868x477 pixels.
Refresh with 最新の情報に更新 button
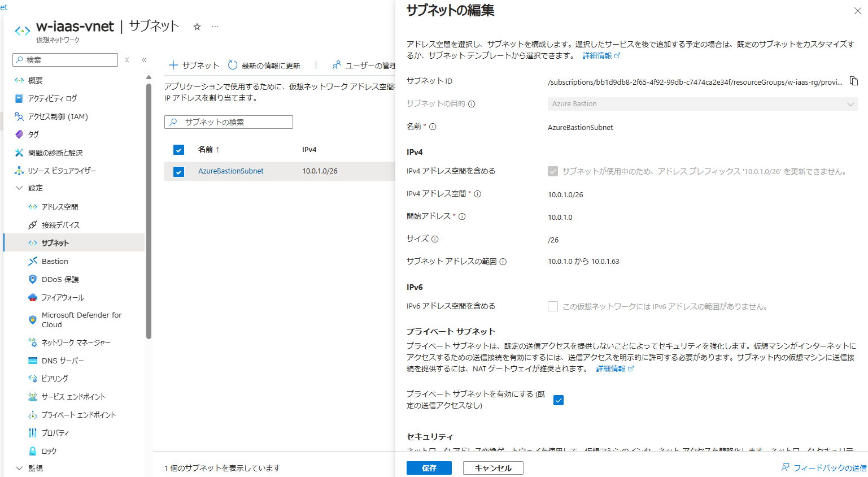[x=264, y=66]
